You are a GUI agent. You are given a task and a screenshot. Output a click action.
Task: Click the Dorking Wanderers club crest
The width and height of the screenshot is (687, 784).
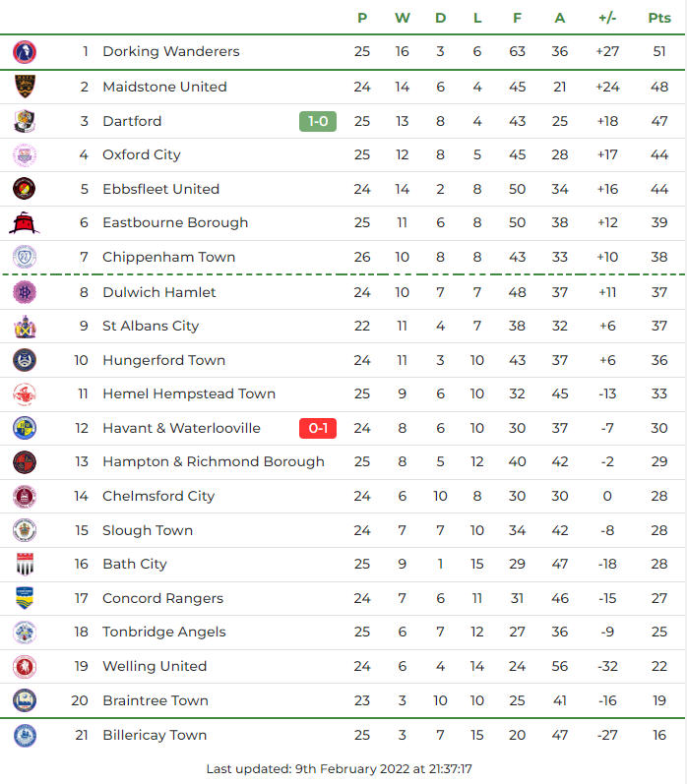click(x=25, y=52)
